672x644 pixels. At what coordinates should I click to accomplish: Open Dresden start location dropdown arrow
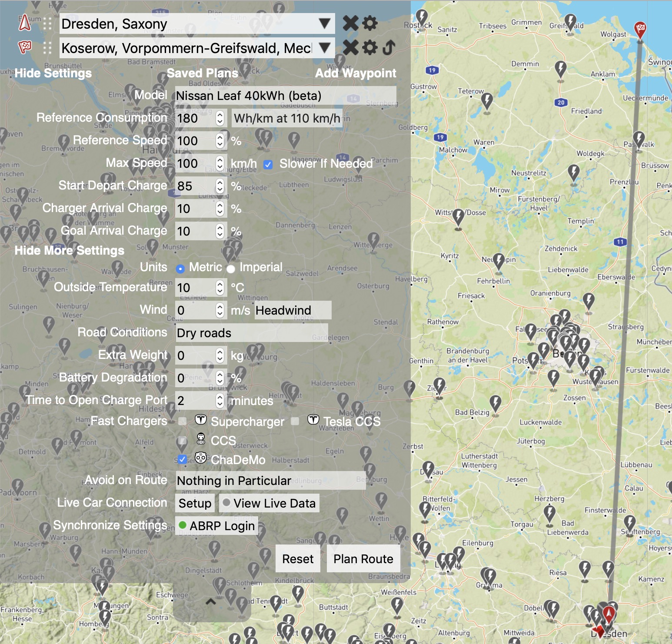tap(324, 23)
